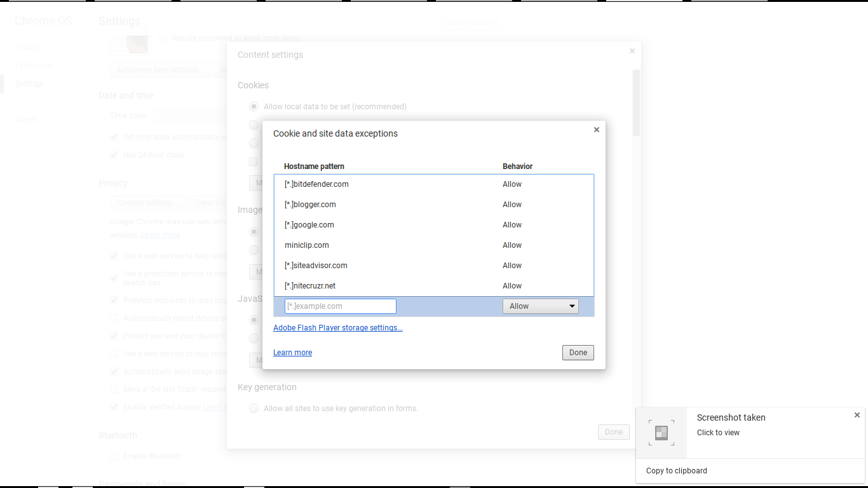Click Done in the exceptions dialog
The height and width of the screenshot is (488, 868).
pyautogui.click(x=578, y=353)
